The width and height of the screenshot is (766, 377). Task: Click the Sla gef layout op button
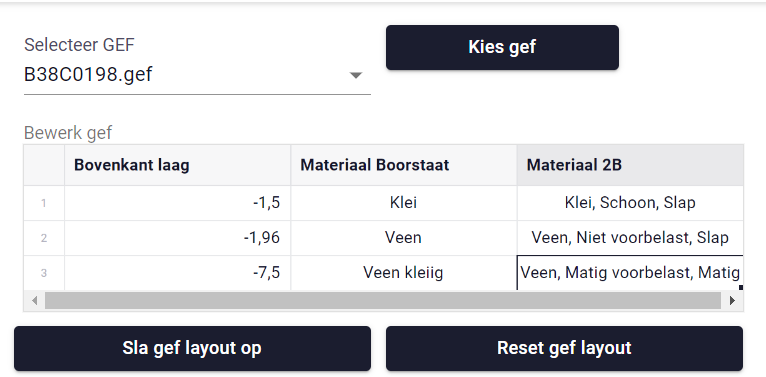192,348
